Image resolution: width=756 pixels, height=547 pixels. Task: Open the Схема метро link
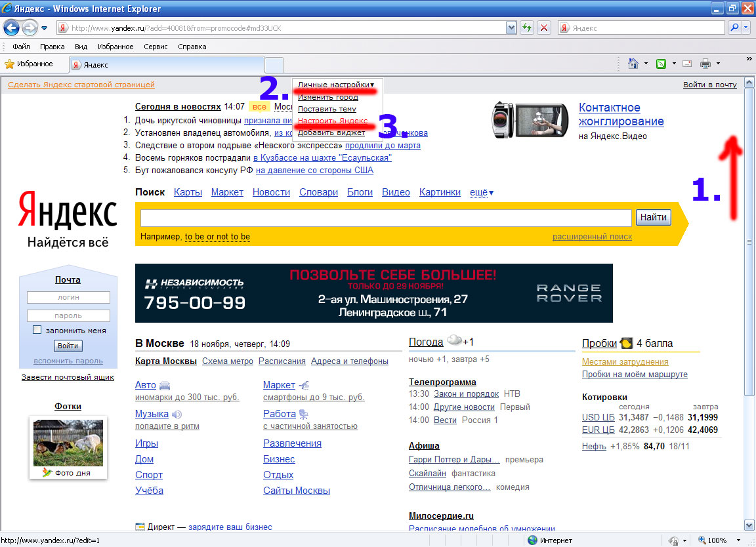tap(228, 361)
